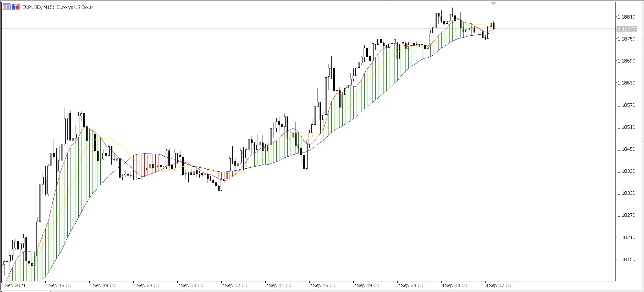The image size is (644, 292).
Task: Click the 1.18150 price scale label
Action: pyautogui.click(x=626, y=259)
